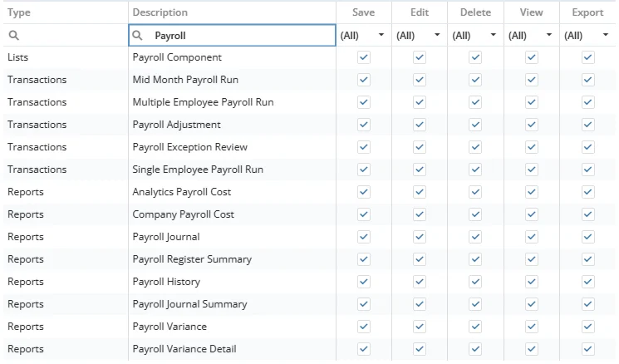Toggle Save for Single Employee Payroll Run
The height and width of the screenshot is (364, 619).
(364, 170)
